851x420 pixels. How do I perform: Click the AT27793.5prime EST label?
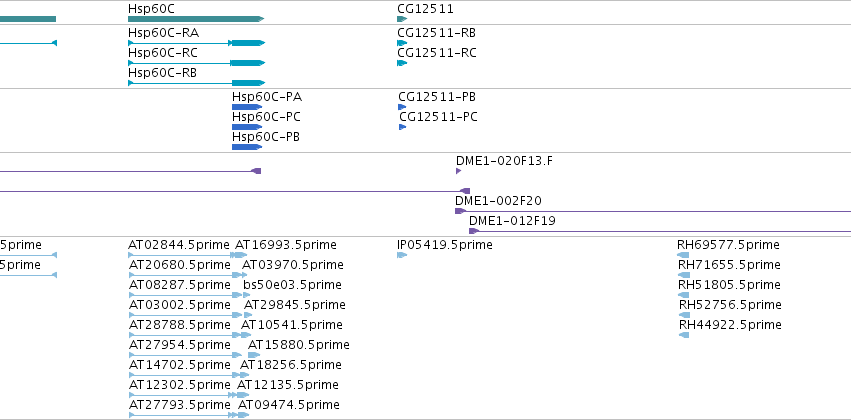point(180,405)
